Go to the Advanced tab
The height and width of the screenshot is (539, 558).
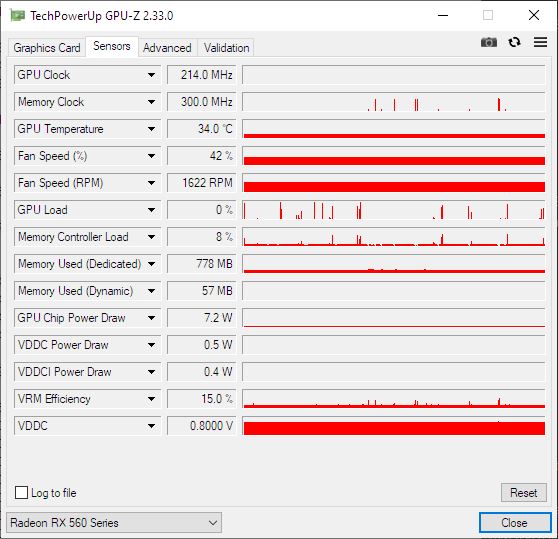coord(167,48)
